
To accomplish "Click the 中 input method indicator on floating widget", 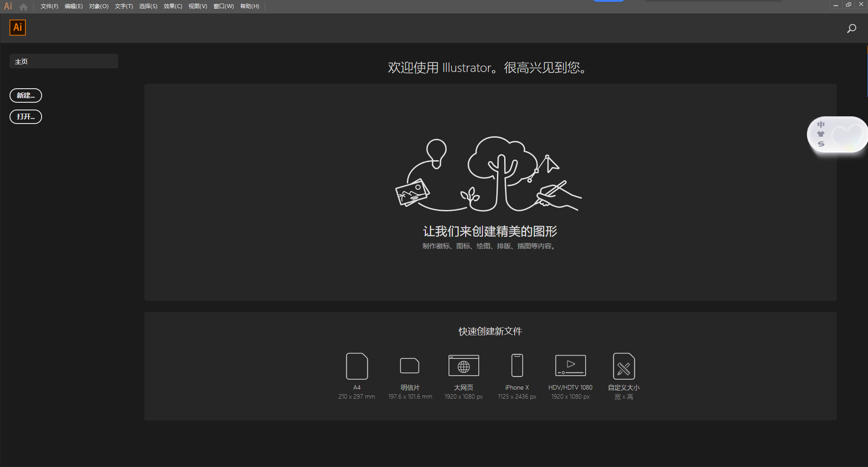I will click(x=821, y=125).
